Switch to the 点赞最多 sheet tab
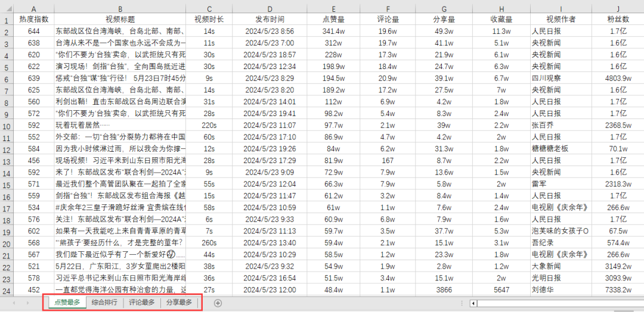 (67, 302)
